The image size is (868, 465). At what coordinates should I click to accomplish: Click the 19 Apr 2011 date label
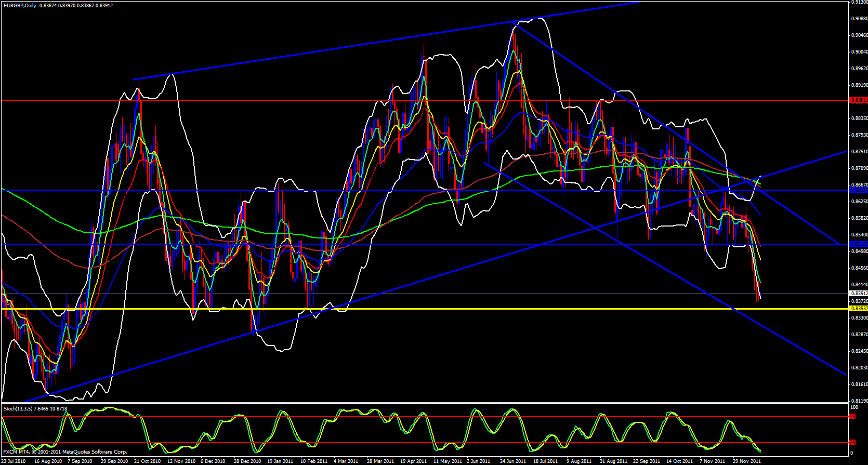(413, 461)
